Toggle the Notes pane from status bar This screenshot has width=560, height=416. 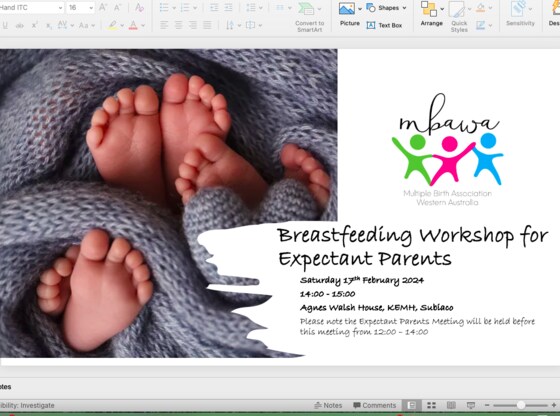(x=328, y=405)
